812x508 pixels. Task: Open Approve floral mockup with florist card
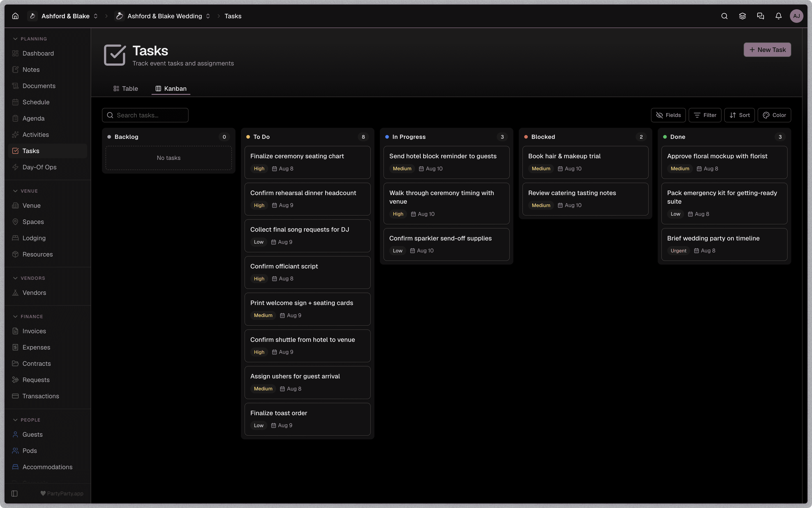[724, 162]
